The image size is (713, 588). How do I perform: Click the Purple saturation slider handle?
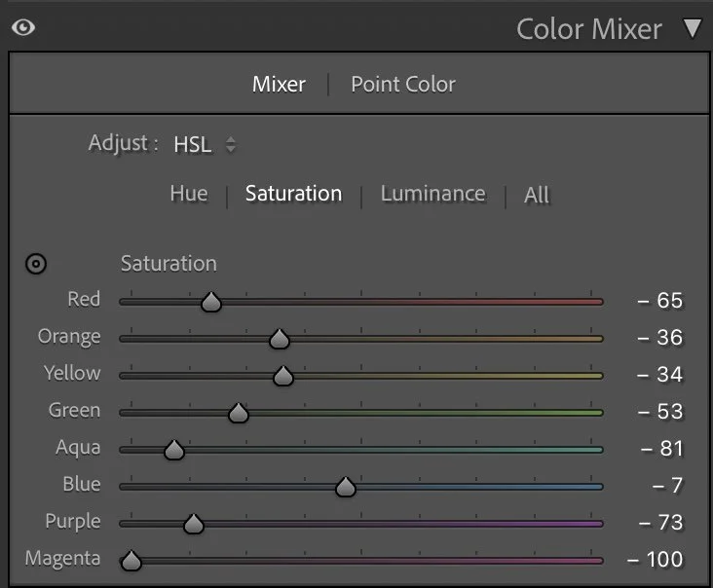click(194, 524)
